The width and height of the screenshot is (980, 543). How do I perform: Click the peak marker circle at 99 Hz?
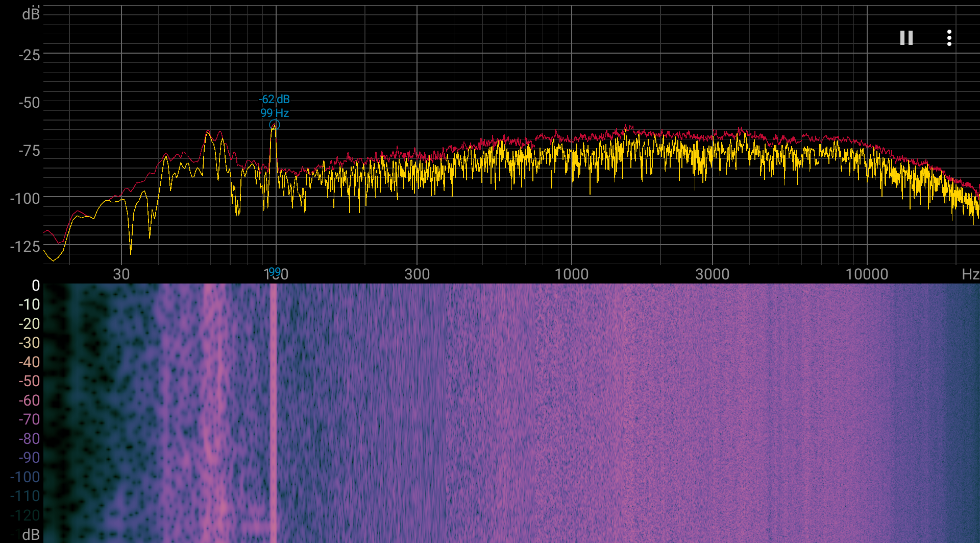click(275, 125)
